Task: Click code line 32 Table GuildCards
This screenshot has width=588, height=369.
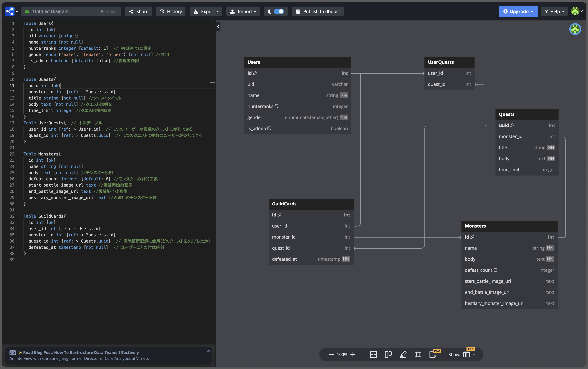Action: [x=44, y=216]
